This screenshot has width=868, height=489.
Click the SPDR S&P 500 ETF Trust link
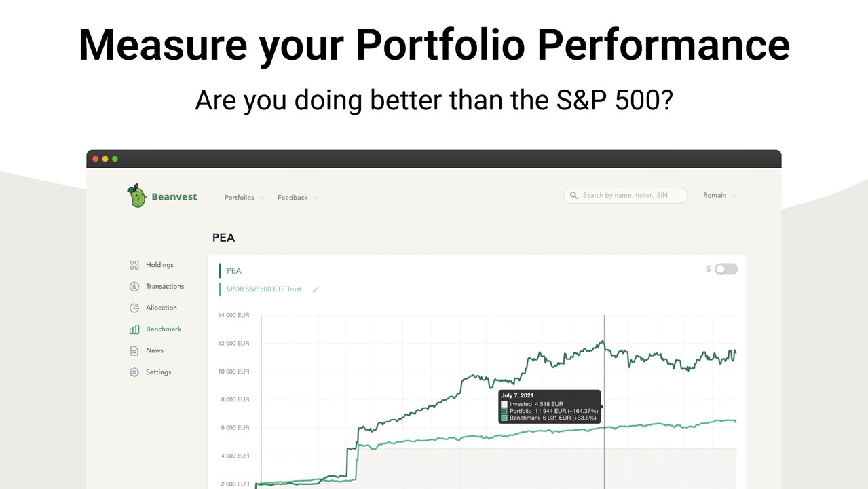(264, 289)
